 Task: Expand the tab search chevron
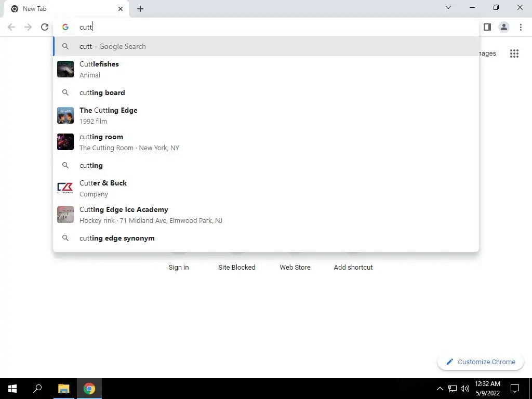448,7
